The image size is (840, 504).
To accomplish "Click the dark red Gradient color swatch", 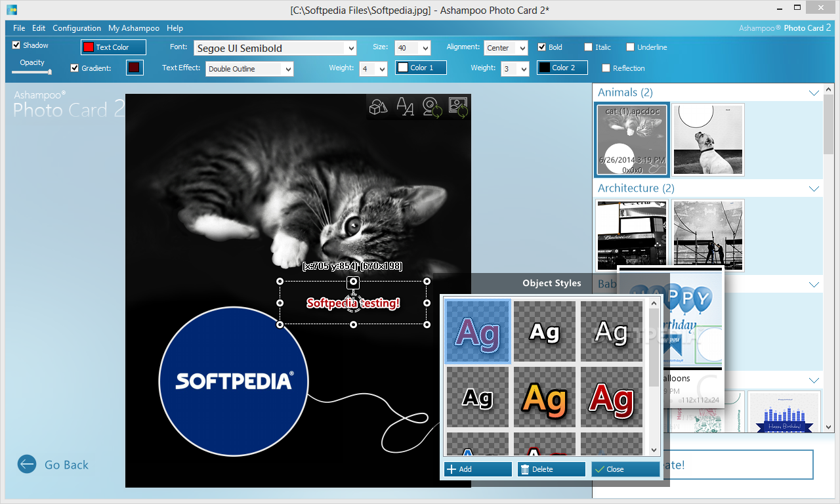I will (135, 68).
